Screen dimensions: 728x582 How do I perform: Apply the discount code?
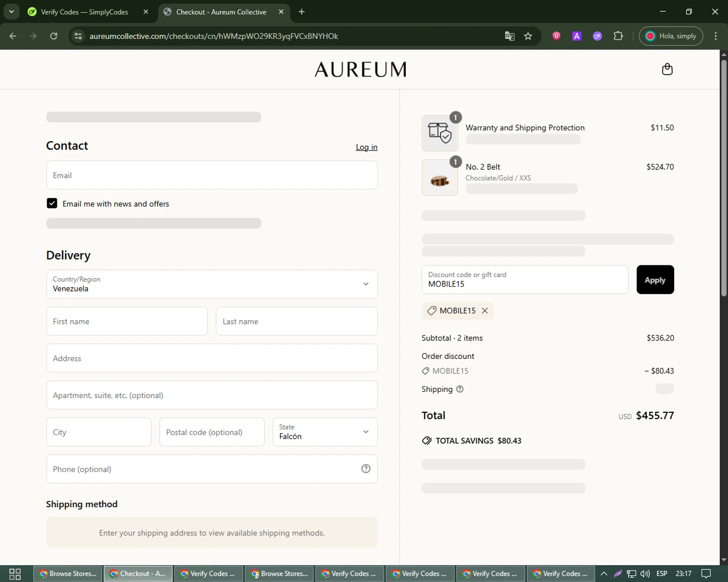pos(655,279)
